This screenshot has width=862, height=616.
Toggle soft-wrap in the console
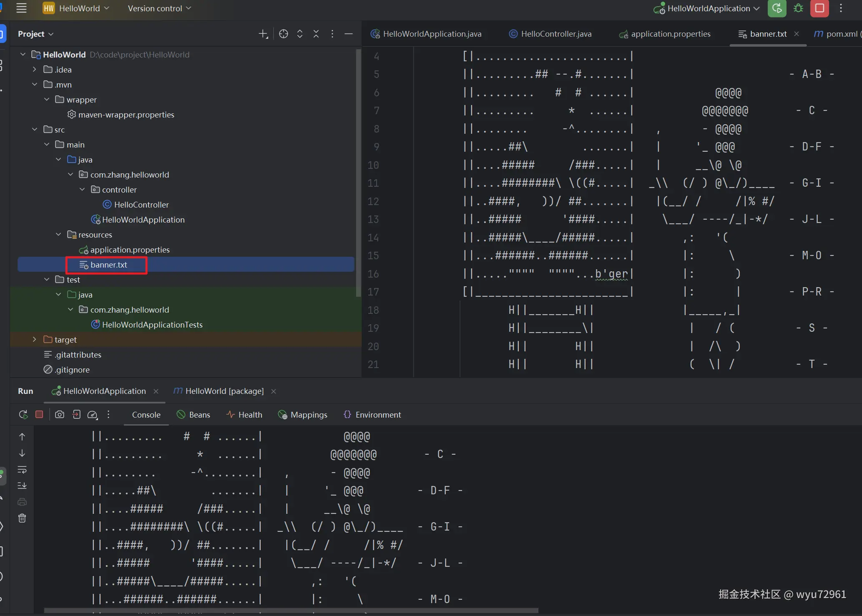(22, 470)
